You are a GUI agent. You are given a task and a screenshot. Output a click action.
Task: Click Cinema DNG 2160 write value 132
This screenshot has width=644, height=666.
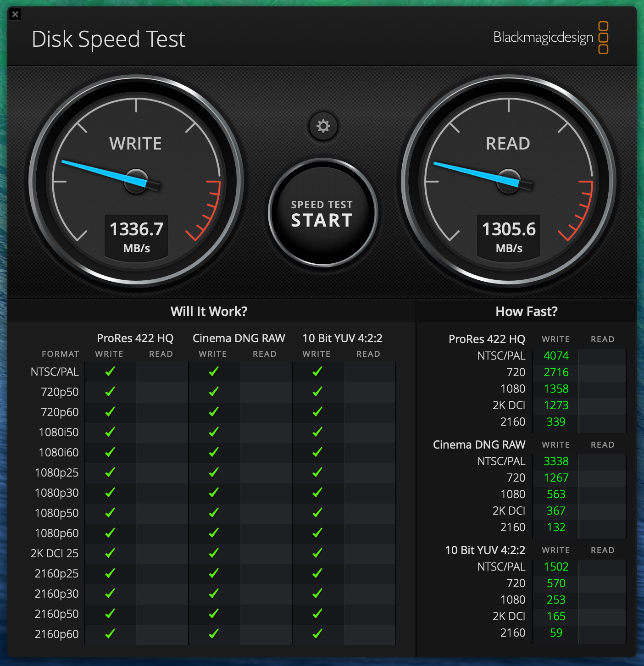(x=556, y=527)
